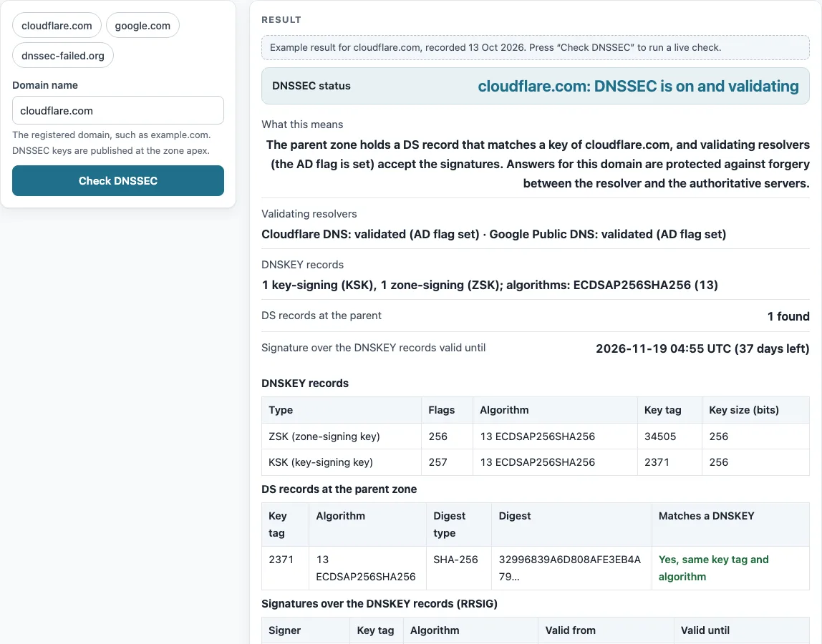Click key tag 34505 in DNSKEY table
This screenshot has height=644, width=822.
669,436
